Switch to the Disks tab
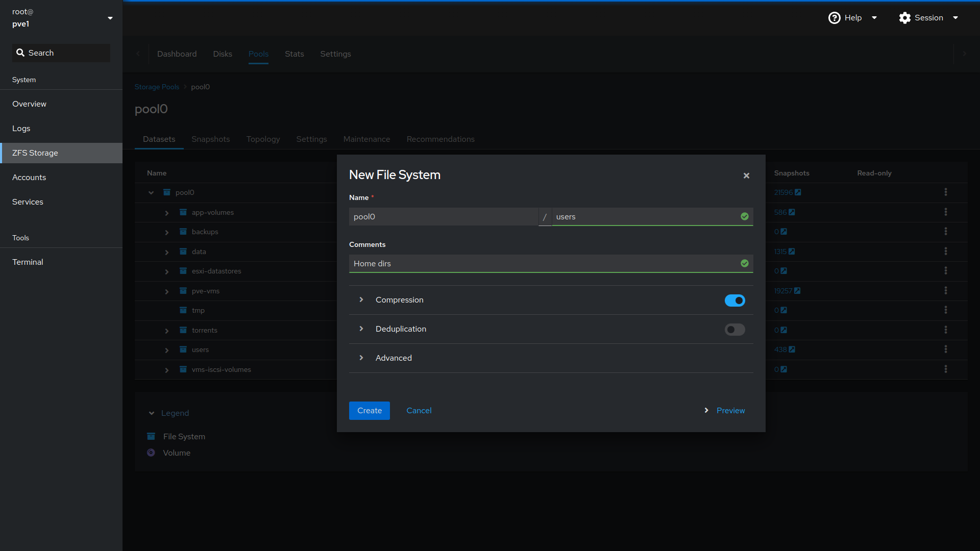The height and width of the screenshot is (551, 980). [223, 54]
